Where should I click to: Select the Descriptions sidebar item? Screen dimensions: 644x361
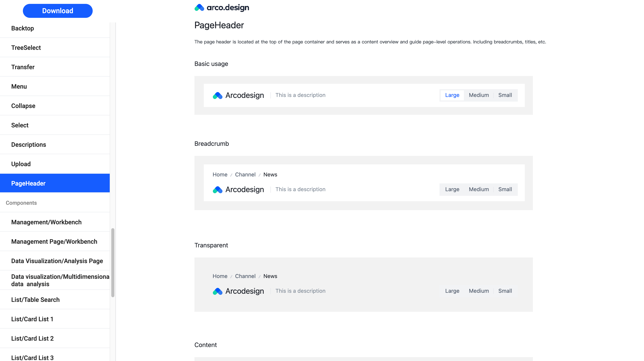pos(55,144)
